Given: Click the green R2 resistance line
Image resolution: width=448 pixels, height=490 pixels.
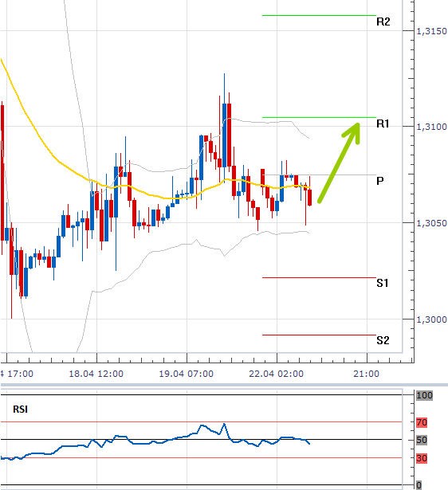Looking at the screenshot, I should tap(319, 15).
